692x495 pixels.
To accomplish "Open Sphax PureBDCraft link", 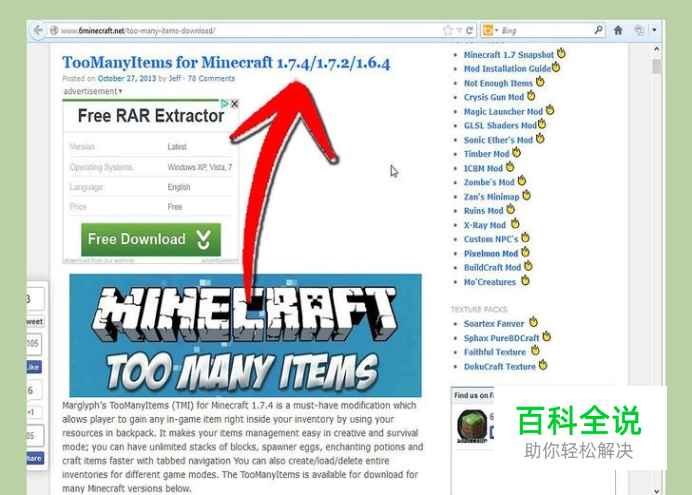I will click(501, 338).
